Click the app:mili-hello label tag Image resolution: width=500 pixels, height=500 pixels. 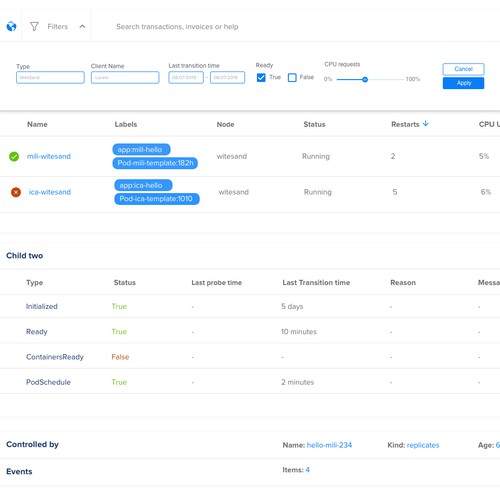pyautogui.click(x=141, y=150)
